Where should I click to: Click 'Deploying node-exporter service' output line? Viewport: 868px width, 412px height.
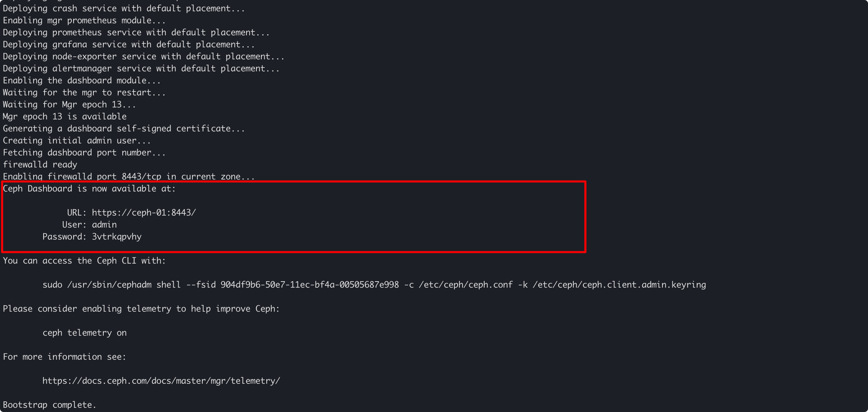pyautogui.click(x=144, y=57)
